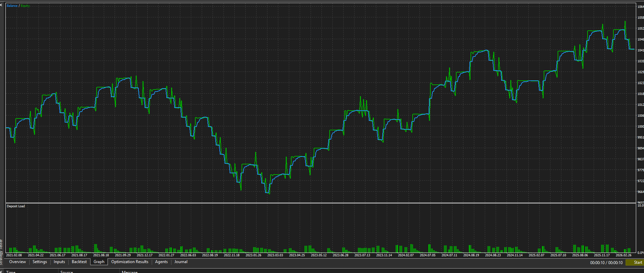Click the 2023.07.13 date label
This screenshot has width=644, height=273.
pos(362,255)
